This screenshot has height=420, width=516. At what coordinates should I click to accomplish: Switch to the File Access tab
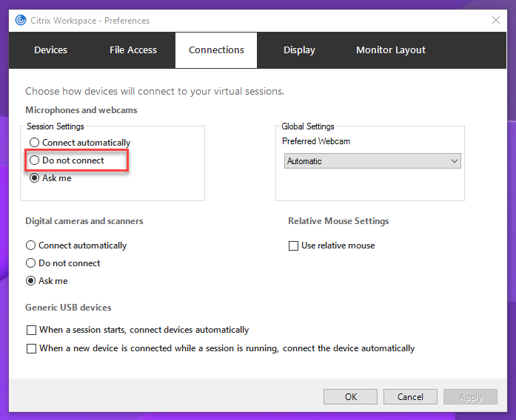click(x=133, y=50)
